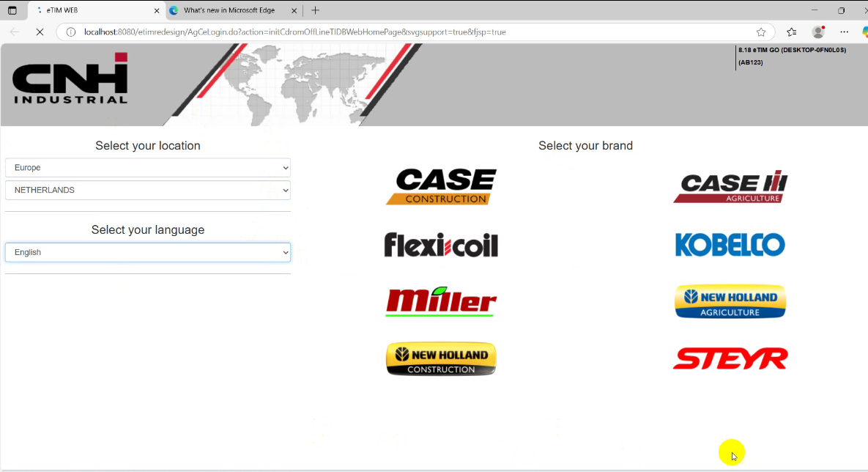Viewport: 868px width, 472px height.
Task: Open the Europe region dropdown
Action: point(148,168)
